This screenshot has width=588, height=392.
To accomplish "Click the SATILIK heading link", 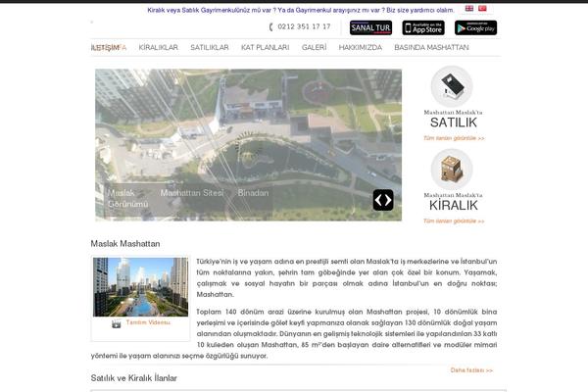I will coord(454,122).
